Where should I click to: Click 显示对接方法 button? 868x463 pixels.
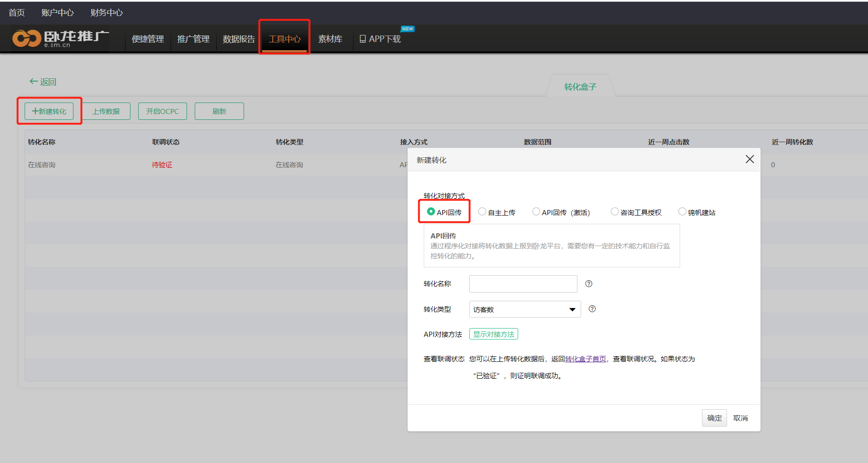[x=493, y=334]
